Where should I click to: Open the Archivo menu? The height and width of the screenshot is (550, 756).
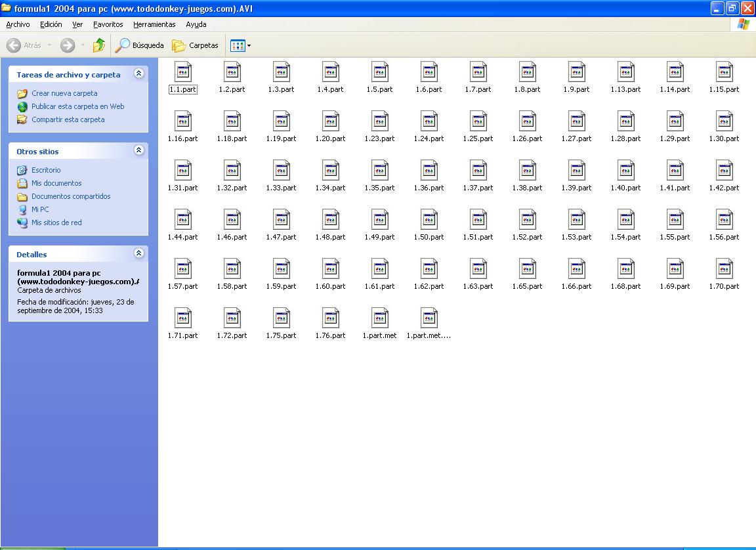click(18, 24)
